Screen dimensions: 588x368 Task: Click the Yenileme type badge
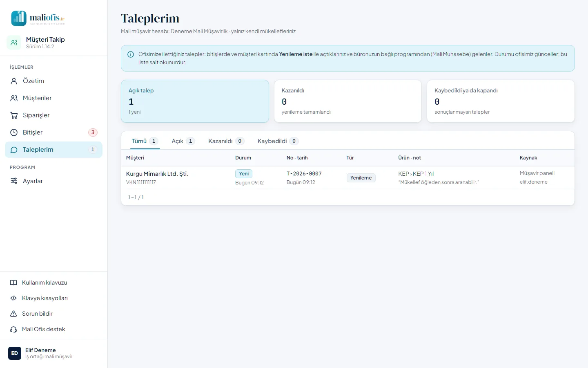pyautogui.click(x=361, y=178)
